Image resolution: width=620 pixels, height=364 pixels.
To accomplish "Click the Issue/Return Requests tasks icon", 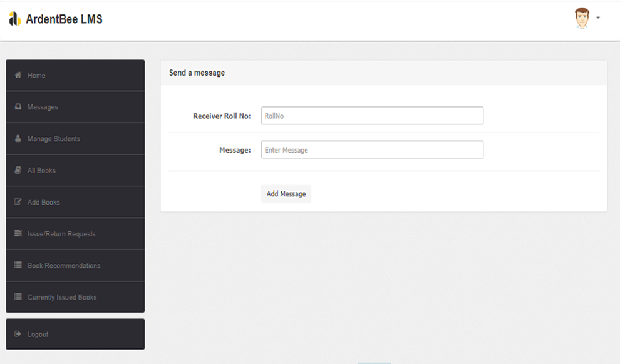I will 18,234.
